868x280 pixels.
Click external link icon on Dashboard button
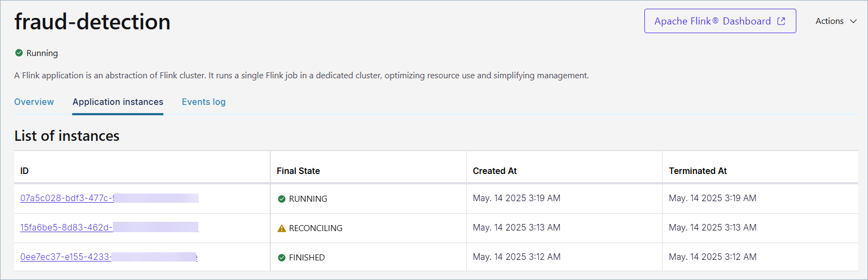coord(781,21)
